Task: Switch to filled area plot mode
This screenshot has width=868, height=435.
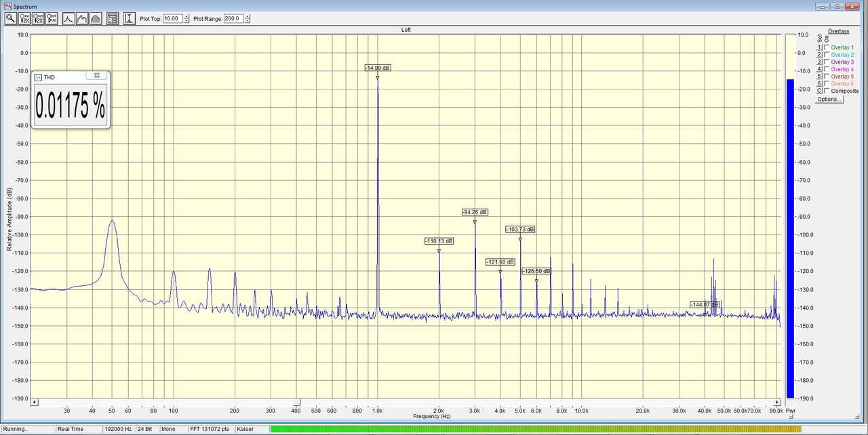Action: (96, 19)
